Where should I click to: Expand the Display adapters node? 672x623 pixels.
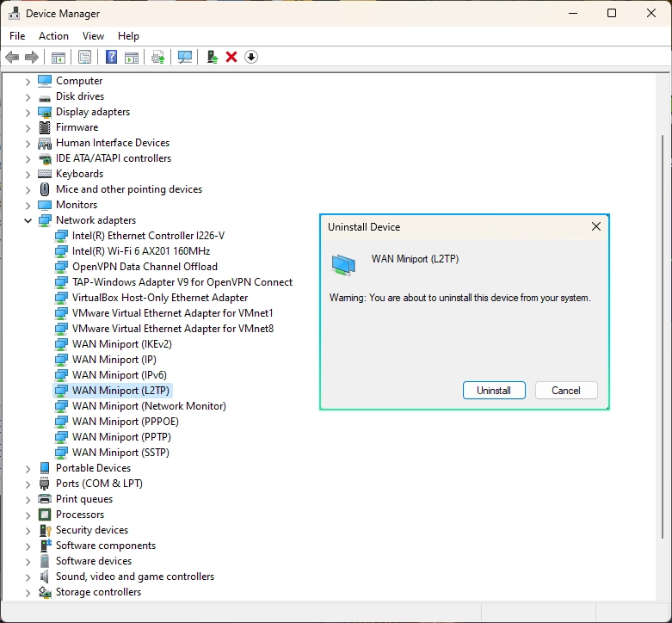[28, 112]
